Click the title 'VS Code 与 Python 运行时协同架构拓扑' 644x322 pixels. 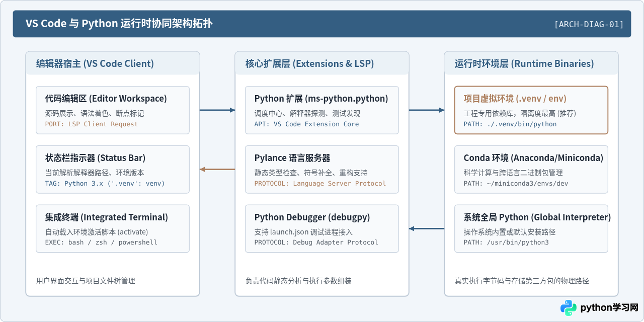pos(119,24)
